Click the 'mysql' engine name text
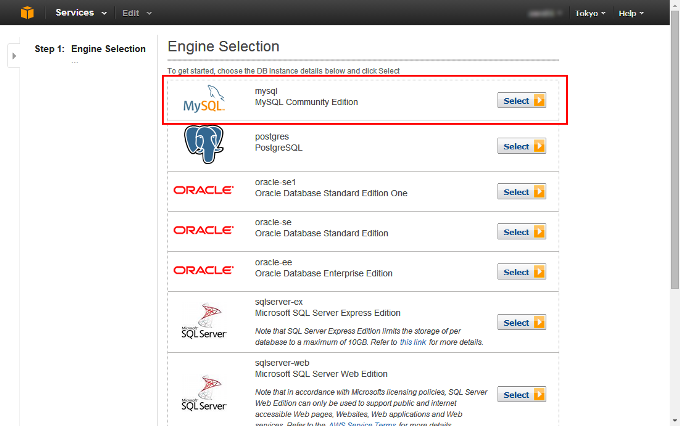Screen dimensions: 680x426 tap(266, 91)
